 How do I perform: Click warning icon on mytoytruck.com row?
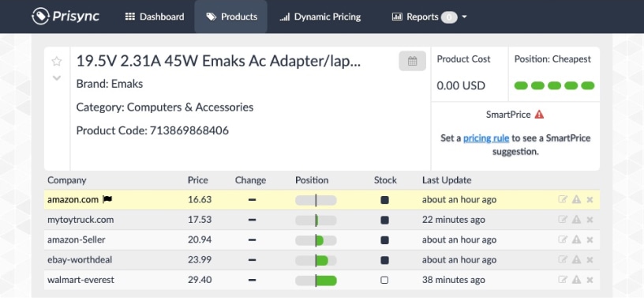[x=577, y=220]
